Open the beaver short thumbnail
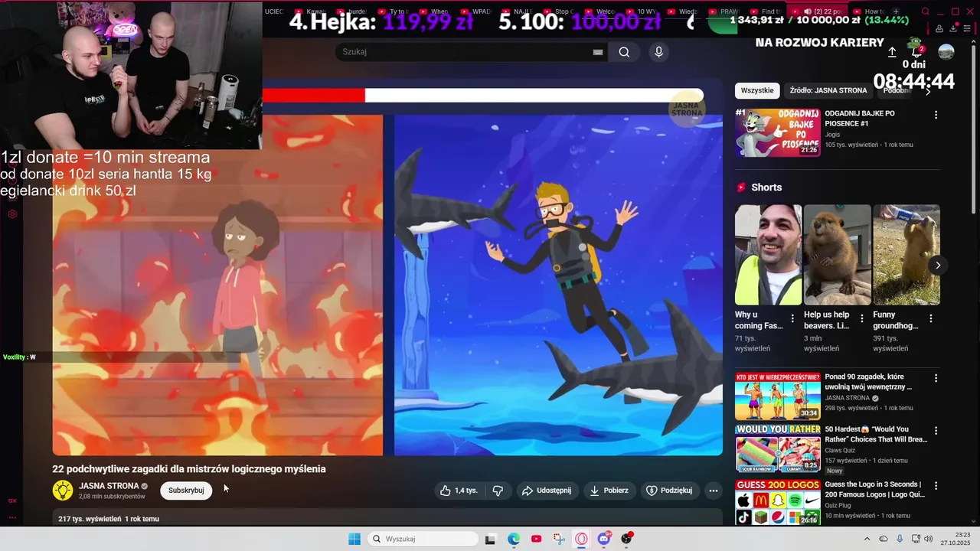Viewport: 980px width, 551px height. click(837, 255)
